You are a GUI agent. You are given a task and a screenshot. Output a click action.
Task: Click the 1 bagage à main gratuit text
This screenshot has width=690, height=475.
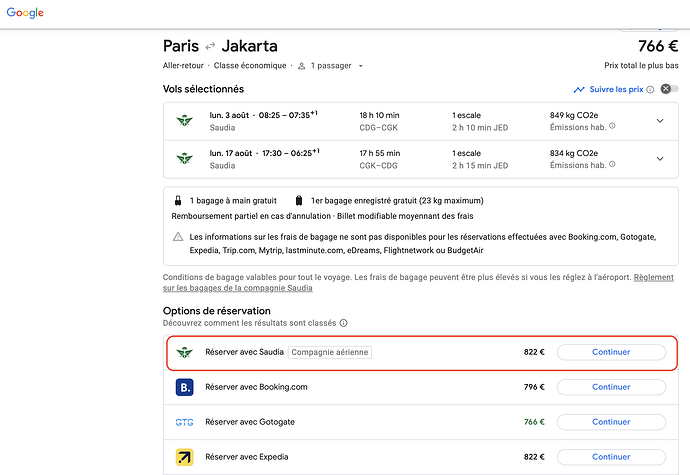(x=233, y=201)
